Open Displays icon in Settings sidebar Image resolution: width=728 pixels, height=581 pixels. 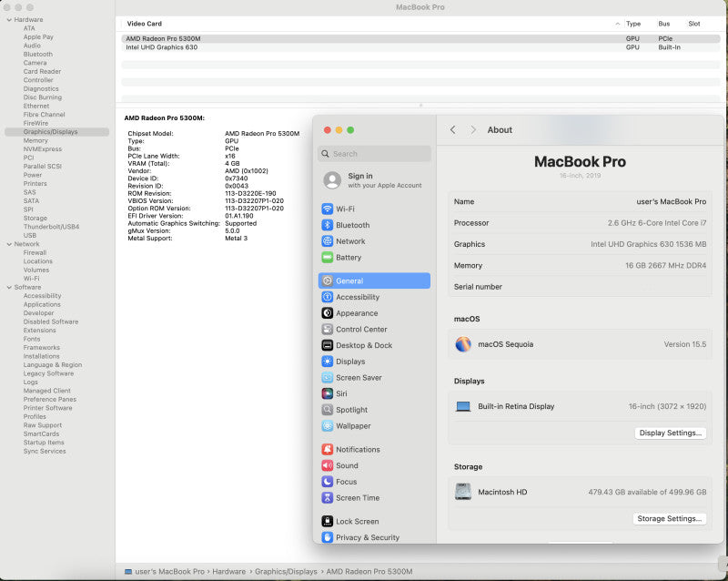[x=328, y=362]
